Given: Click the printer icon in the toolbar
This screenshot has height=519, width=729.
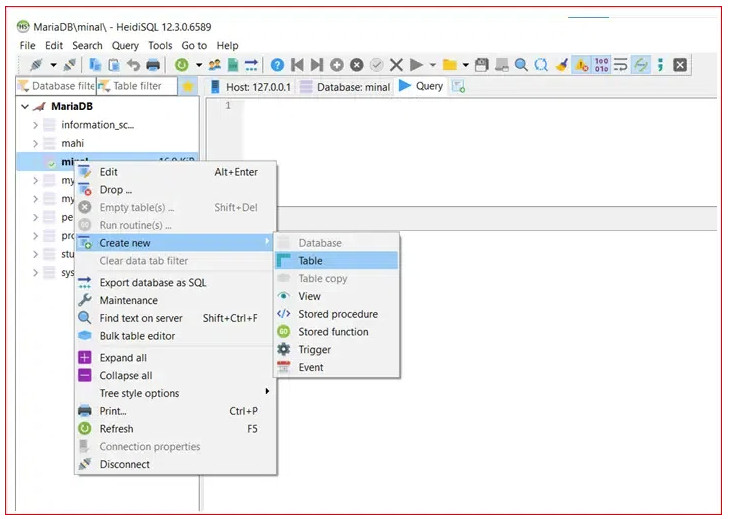Looking at the screenshot, I should point(153,65).
